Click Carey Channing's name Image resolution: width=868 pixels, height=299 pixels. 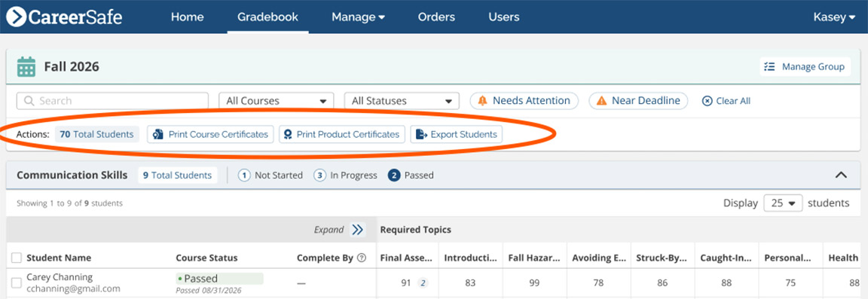(60, 277)
